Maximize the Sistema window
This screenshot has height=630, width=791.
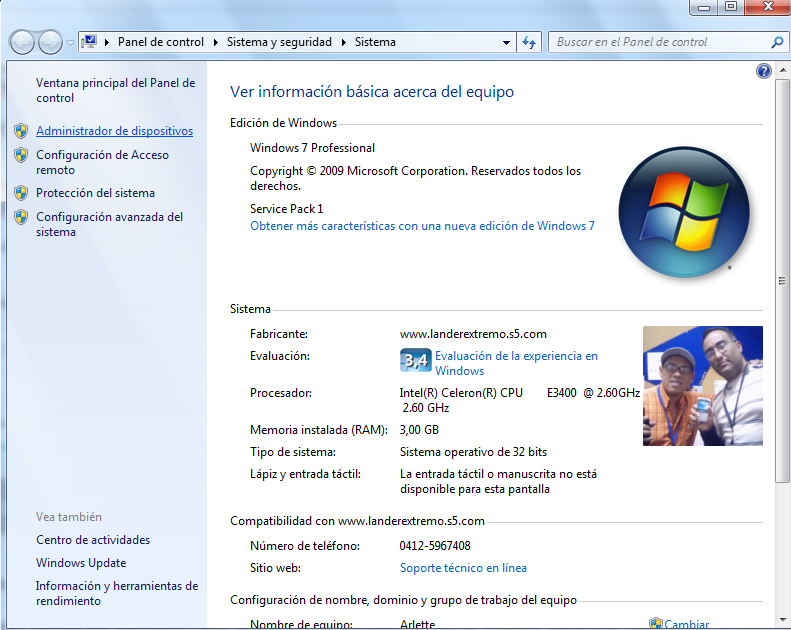(730, 7)
